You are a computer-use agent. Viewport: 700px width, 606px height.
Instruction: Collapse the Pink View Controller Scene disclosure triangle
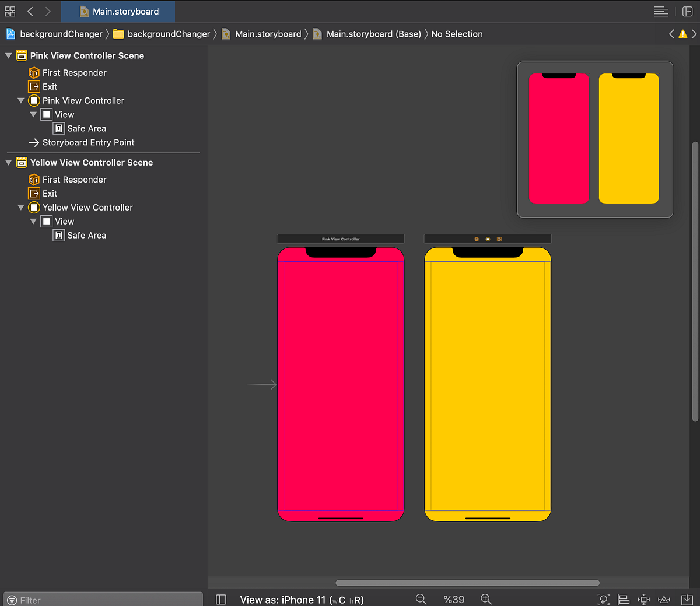(x=8, y=55)
